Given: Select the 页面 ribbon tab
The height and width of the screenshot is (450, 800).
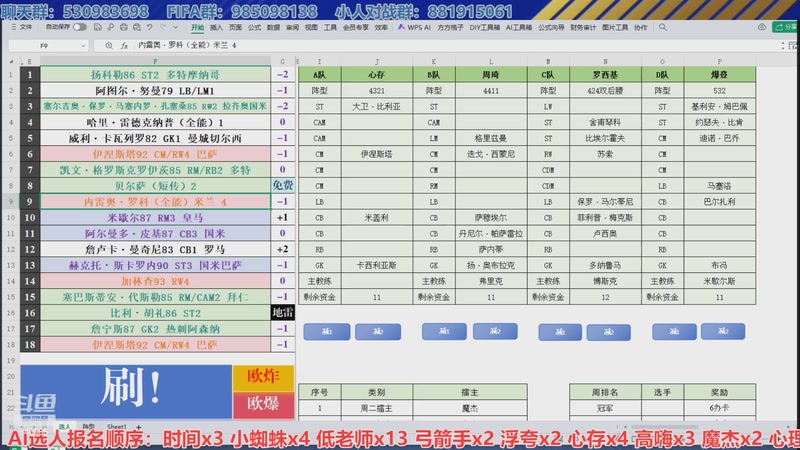Looking at the screenshot, I should [235, 28].
